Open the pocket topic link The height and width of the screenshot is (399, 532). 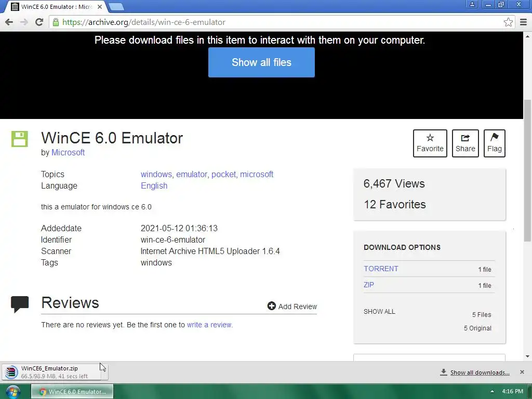pyautogui.click(x=223, y=174)
